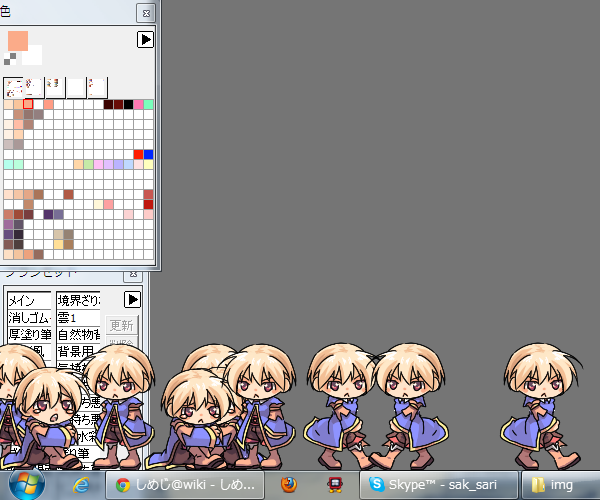
Task: Switch to the fifth palette thumbnail tab
Action: (x=97, y=88)
